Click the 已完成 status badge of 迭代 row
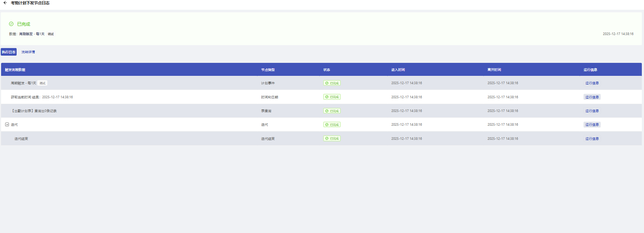The image size is (644, 233). (332, 125)
